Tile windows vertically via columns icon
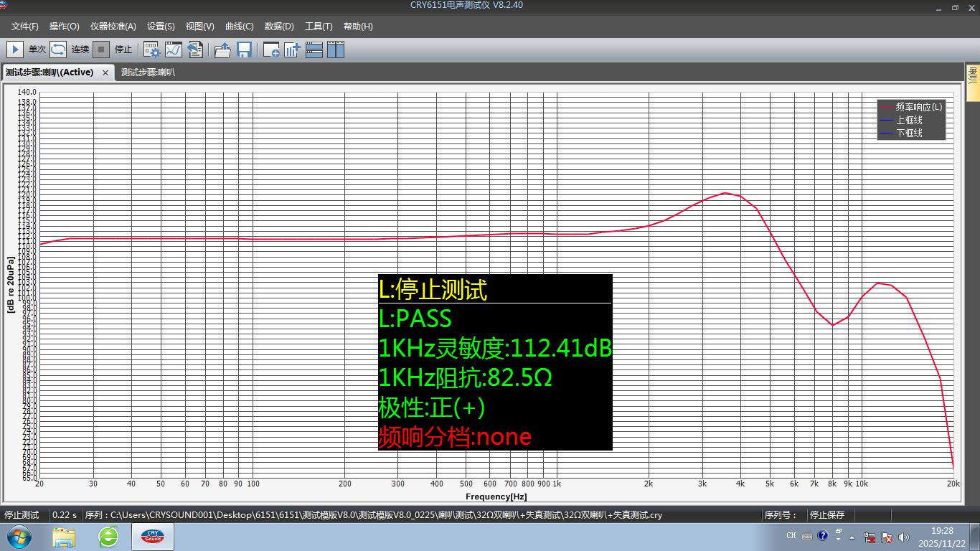The height and width of the screenshot is (551, 980). 336,50
